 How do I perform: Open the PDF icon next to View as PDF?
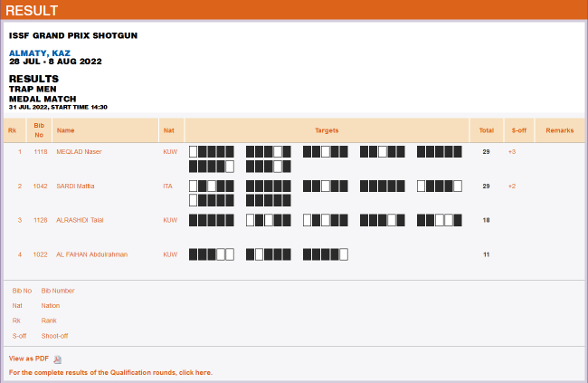coord(57,359)
